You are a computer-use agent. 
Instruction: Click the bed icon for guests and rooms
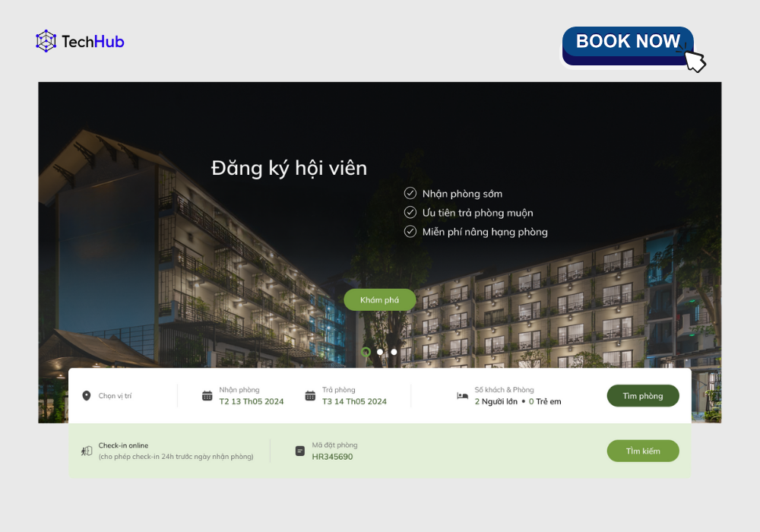[462, 396]
